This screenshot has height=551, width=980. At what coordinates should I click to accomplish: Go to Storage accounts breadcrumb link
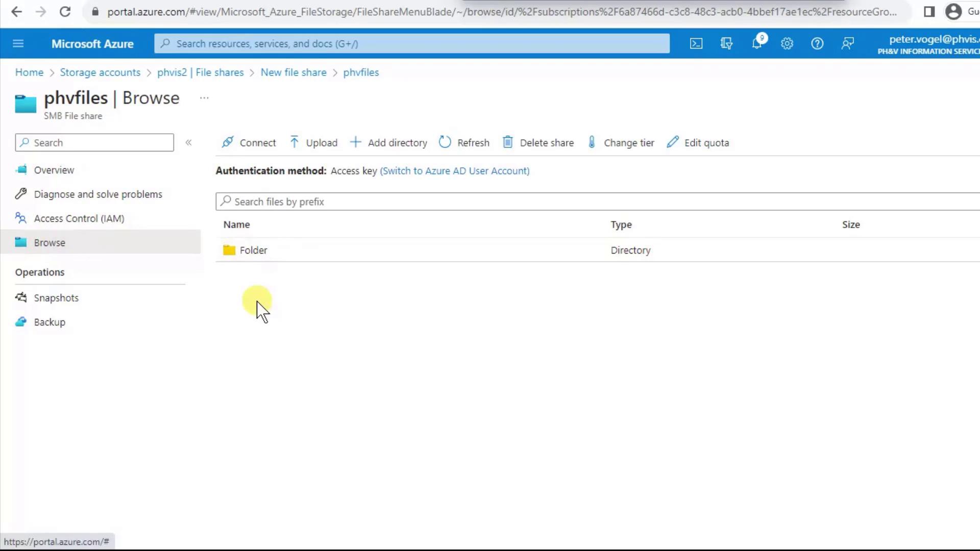click(100, 72)
